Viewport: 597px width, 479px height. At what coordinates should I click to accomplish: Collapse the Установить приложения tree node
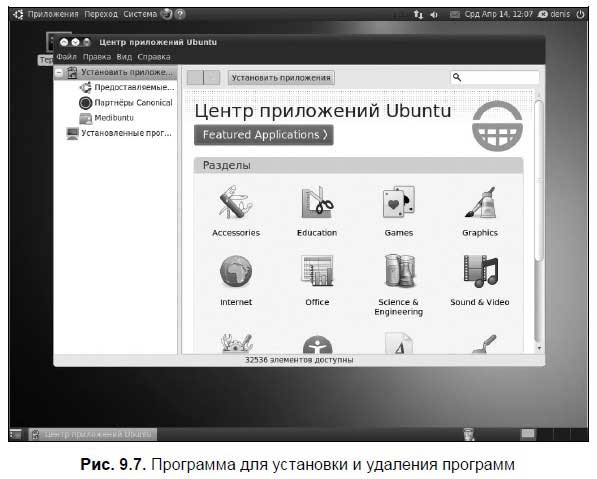pyautogui.click(x=59, y=72)
